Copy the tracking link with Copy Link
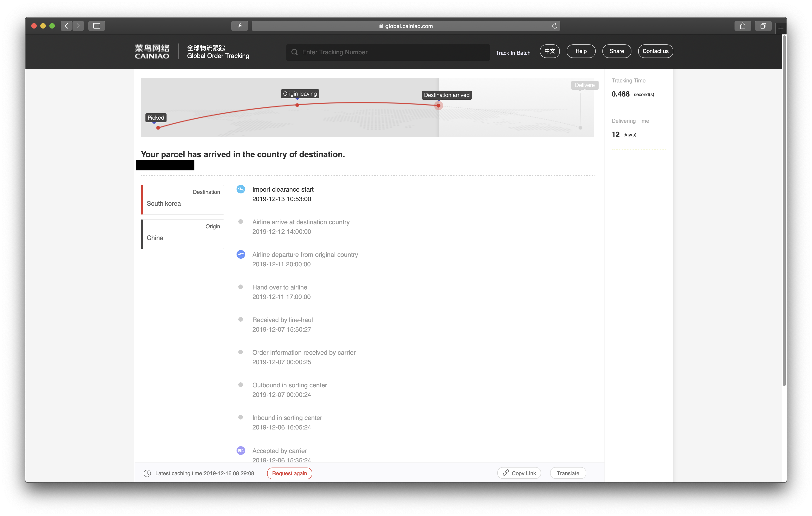This screenshot has height=516, width=812. [x=519, y=473]
